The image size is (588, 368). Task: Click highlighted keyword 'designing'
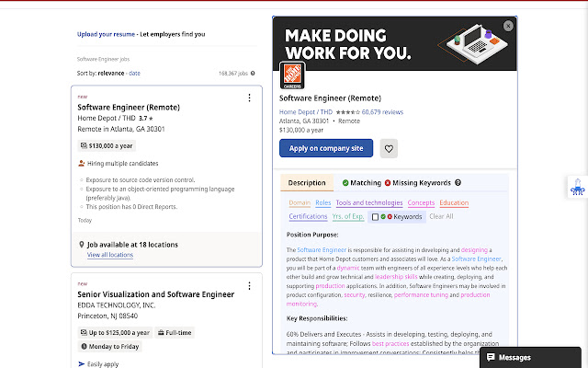point(474,249)
